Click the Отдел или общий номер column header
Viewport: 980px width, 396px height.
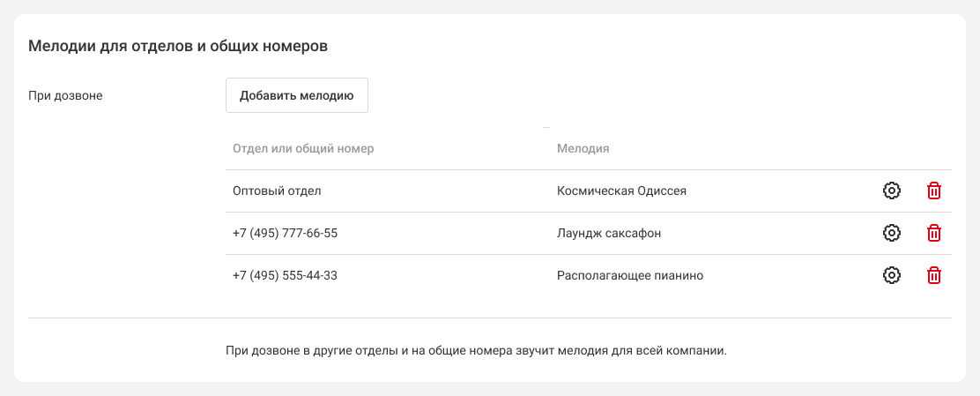pos(303,148)
